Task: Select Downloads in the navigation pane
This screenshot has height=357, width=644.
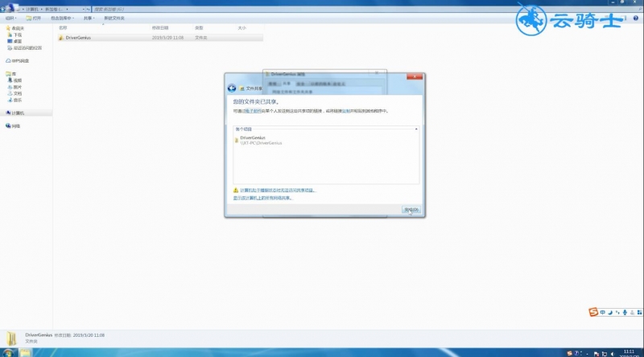Action: click(x=14, y=35)
